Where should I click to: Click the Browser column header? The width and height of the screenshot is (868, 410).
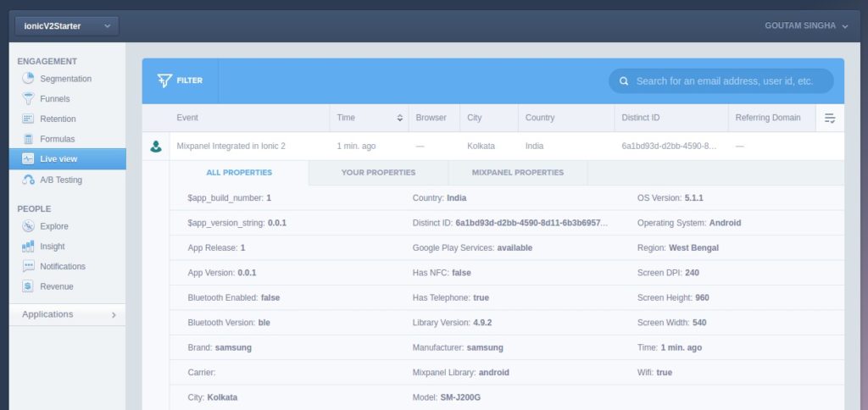click(431, 117)
